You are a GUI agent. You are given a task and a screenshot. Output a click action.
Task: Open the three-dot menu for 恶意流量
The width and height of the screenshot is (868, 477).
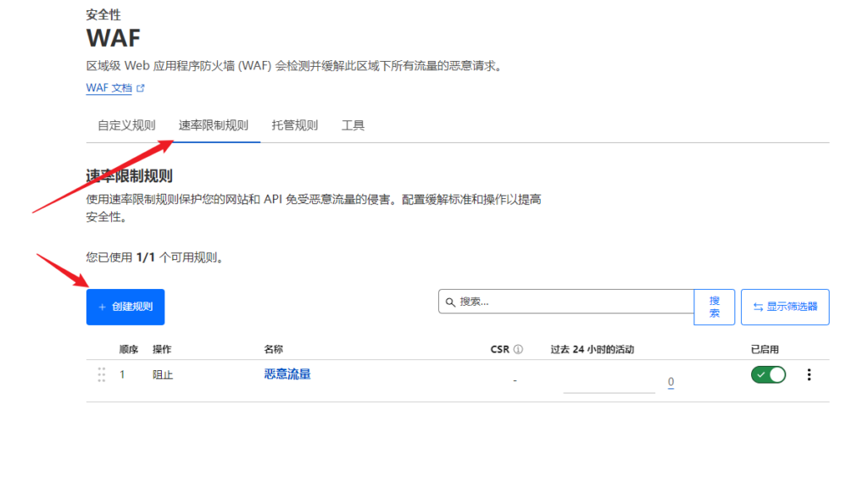809,374
